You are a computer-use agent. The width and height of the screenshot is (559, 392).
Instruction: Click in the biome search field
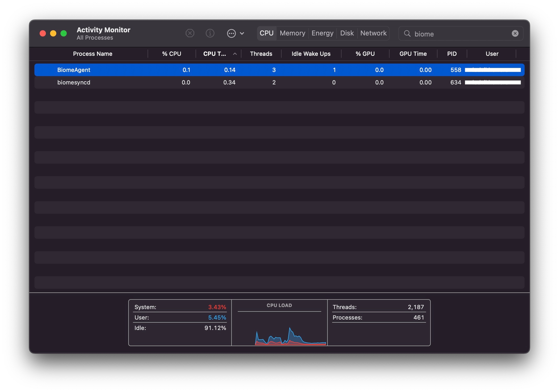pos(459,34)
